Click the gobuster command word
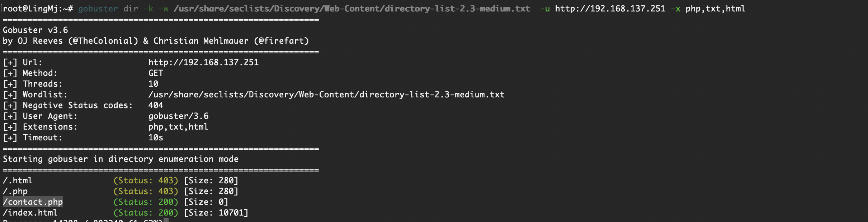Viewport: 868px width, 222px height. pyautogui.click(x=98, y=9)
